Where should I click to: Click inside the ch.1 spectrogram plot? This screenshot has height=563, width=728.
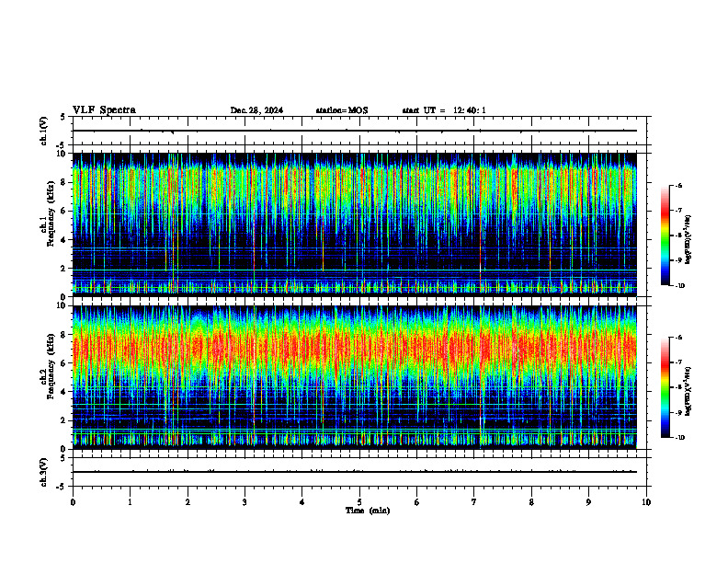pos(355,224)
